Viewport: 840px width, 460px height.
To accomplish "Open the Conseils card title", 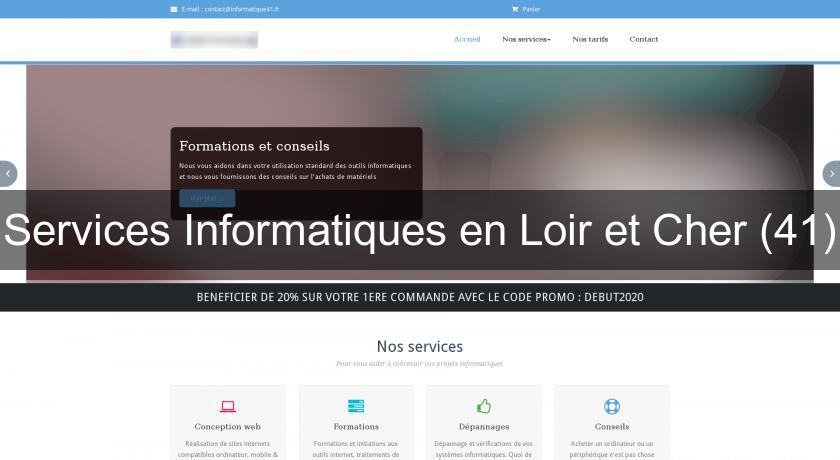I will point(612,427).
